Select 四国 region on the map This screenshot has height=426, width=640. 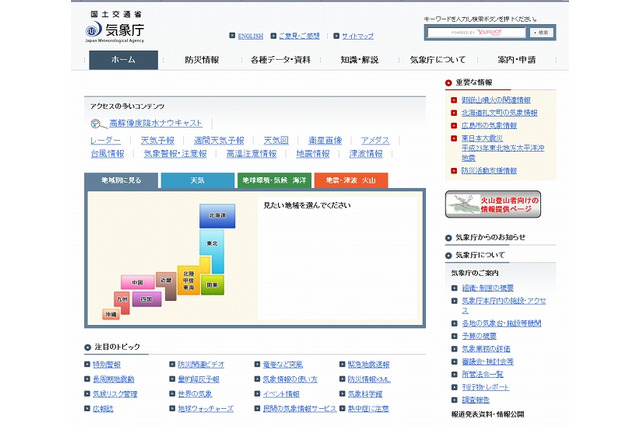coord(147,299)
